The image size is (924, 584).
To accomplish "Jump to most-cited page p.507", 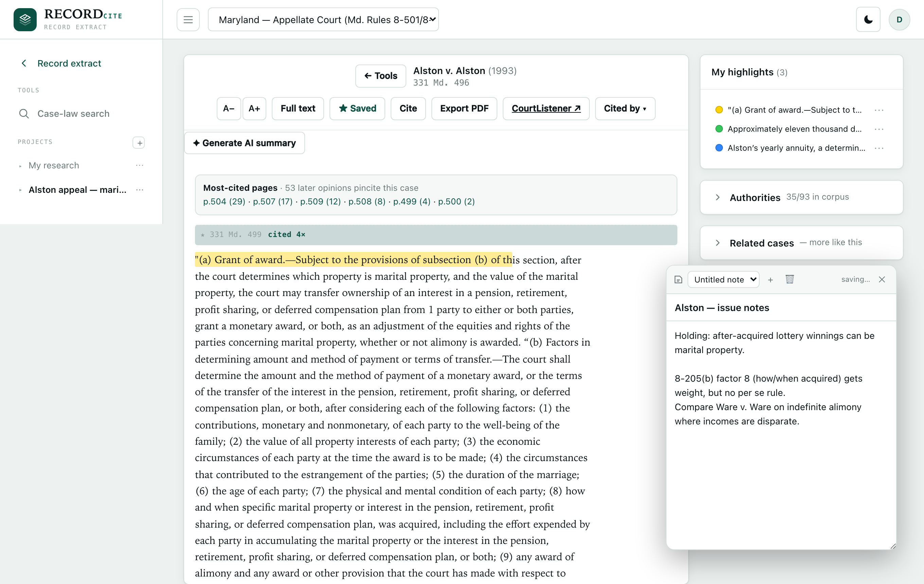I will [272, 201].
